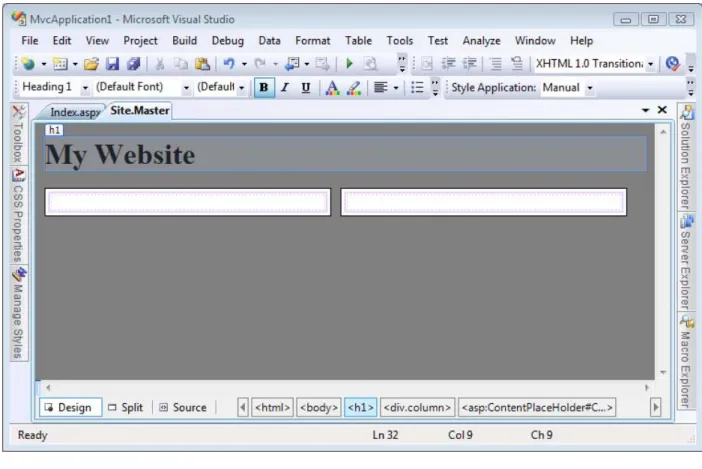Click the Italic formatting icon
The image size is (702, 469).
point(285,87)
